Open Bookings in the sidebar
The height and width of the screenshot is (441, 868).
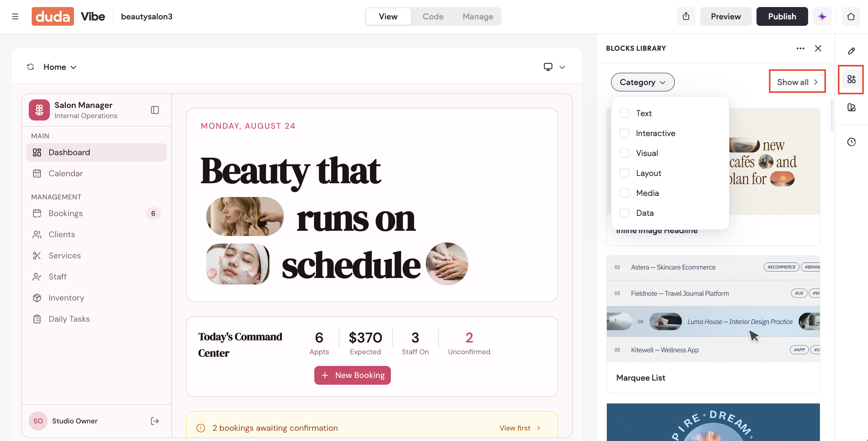[96, 213]
